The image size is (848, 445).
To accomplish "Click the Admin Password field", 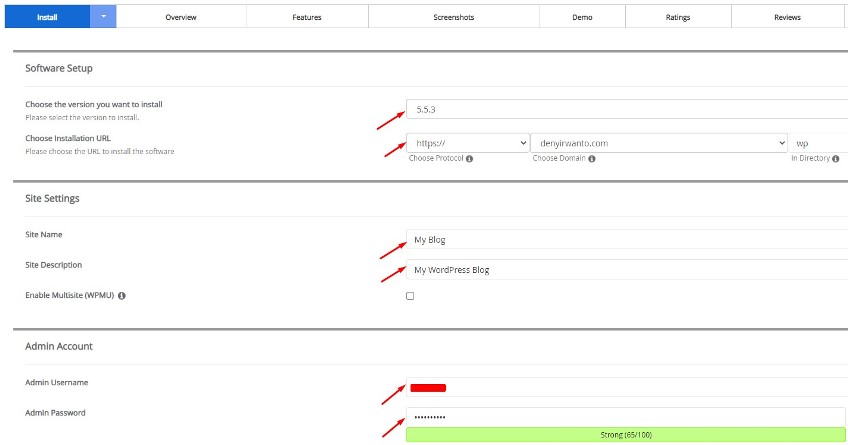I will [x=626, y=417].
